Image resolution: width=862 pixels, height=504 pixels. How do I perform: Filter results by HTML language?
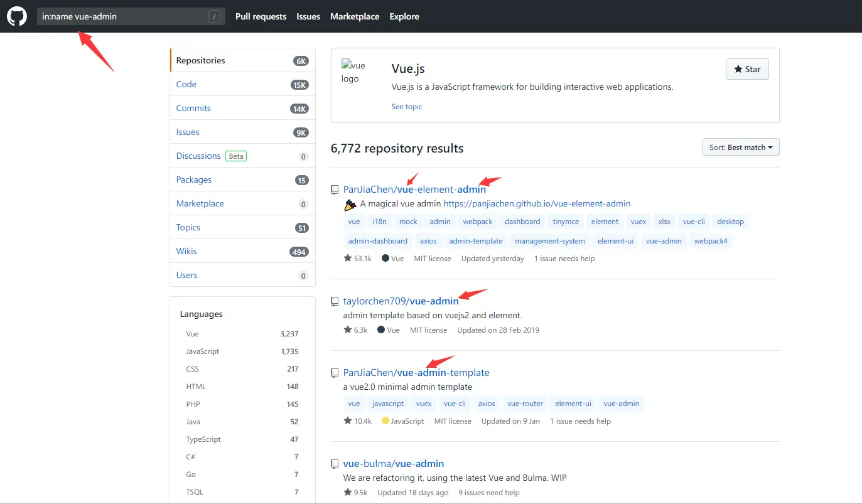[242, 387]
